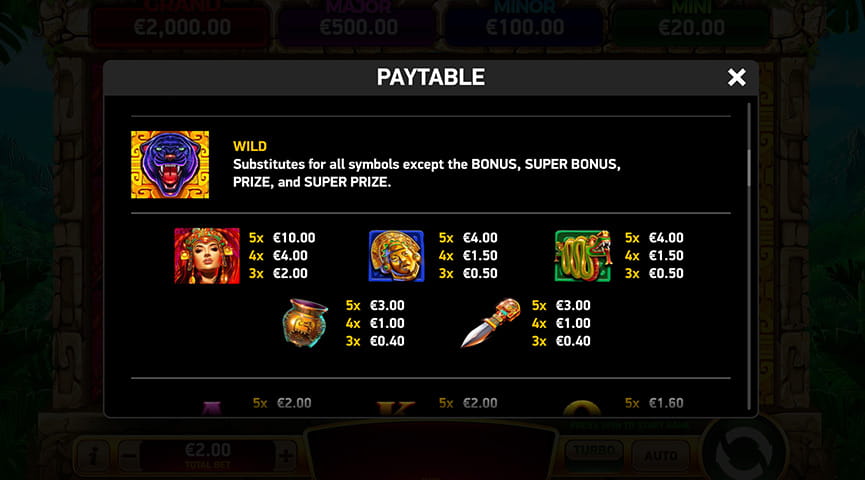Select the ceremonial dagger symbol

pos(491,323)
